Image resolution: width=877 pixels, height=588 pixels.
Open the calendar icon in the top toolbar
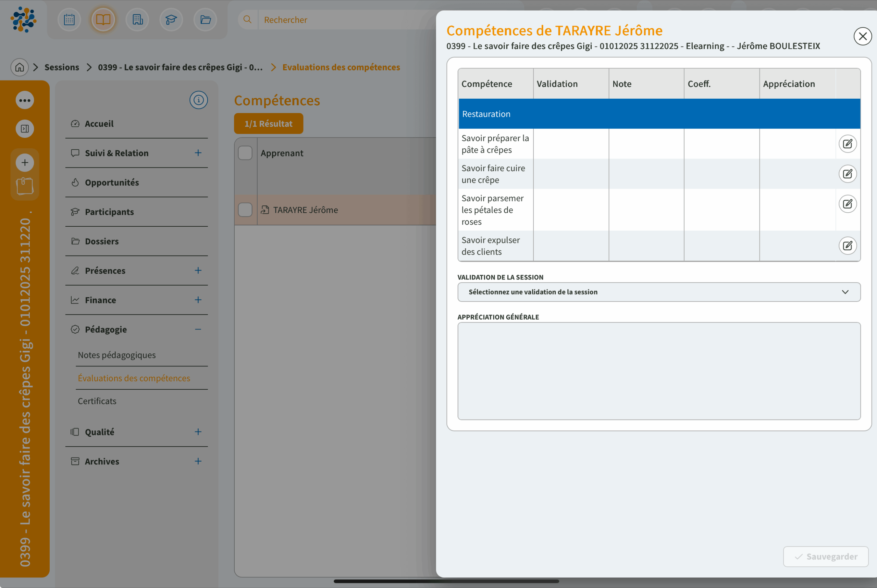pos(69,20)
